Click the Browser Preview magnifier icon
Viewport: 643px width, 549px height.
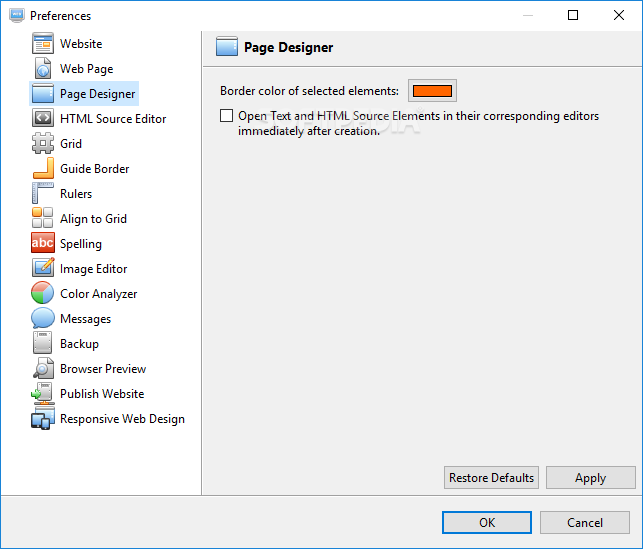(43, 368)
